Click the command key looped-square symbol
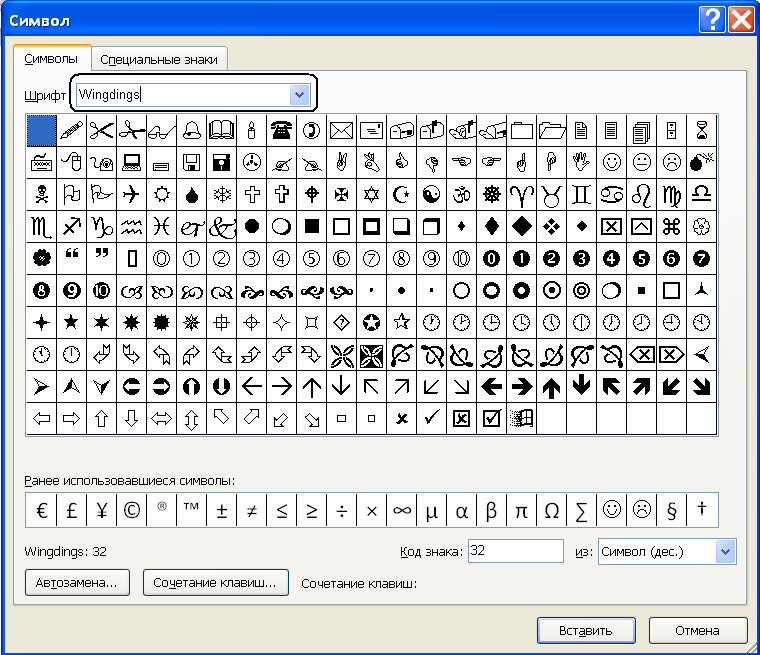 click(671, 226)
